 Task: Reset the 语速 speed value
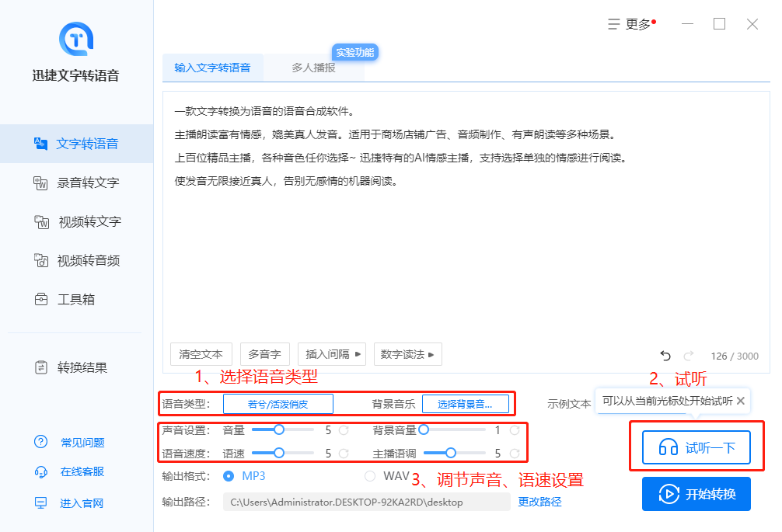344,454
